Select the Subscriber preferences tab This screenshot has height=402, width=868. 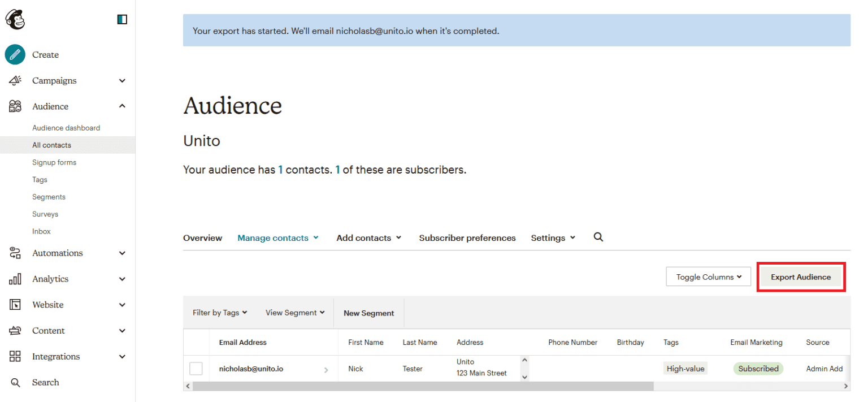(467, 237)
